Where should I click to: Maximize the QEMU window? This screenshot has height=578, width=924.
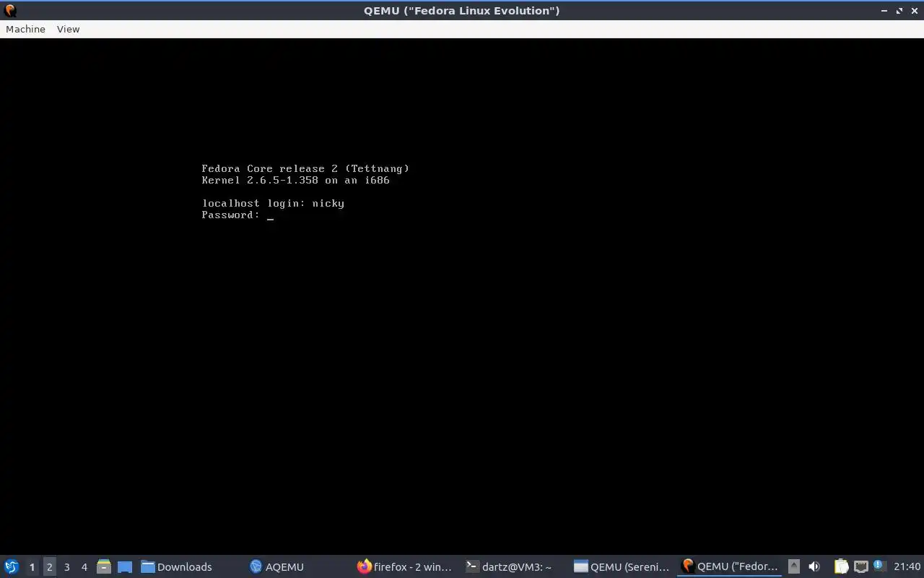899,11
